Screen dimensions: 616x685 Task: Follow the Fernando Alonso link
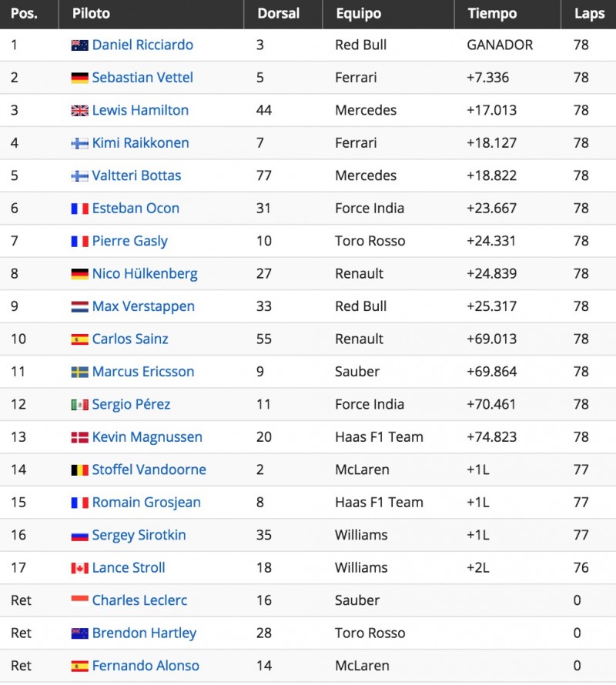tap(146, 666)
